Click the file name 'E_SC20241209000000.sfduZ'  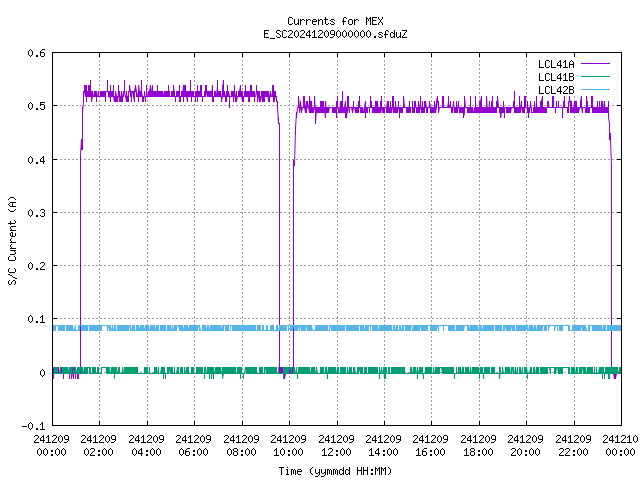pyautogui.click(x=335, y=34)
